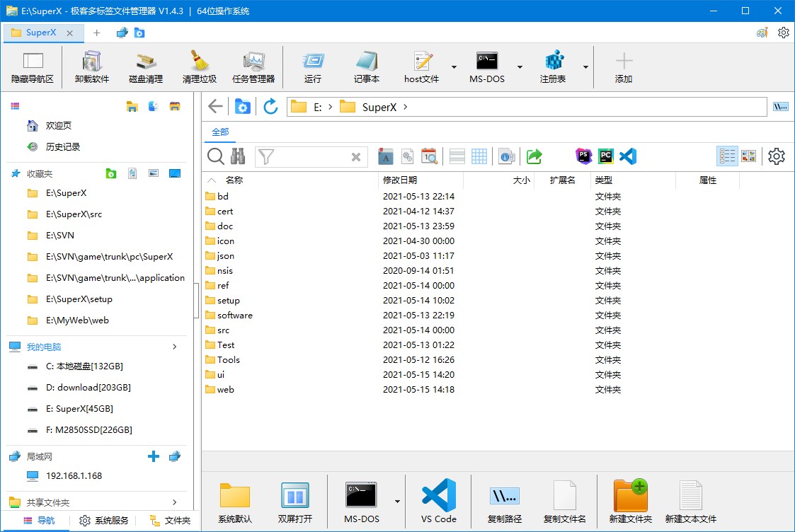
Task: Expand 我的电脑 section chevron
Action: 174,347
